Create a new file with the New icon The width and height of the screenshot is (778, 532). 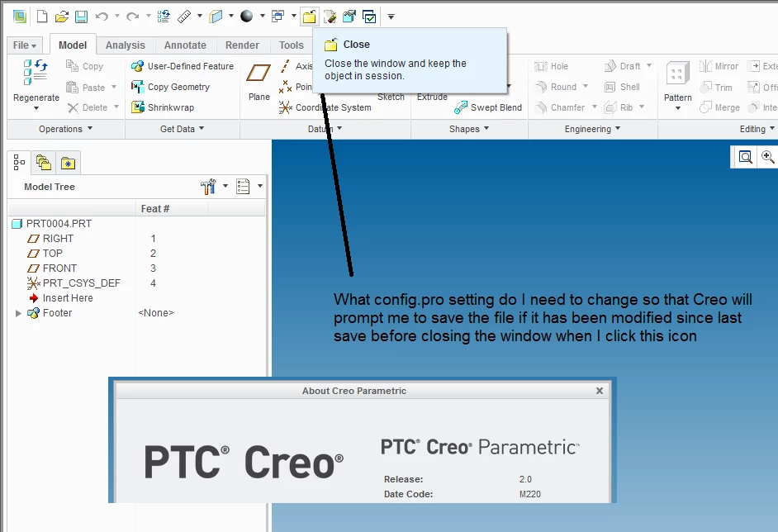[x=42, y=17]
